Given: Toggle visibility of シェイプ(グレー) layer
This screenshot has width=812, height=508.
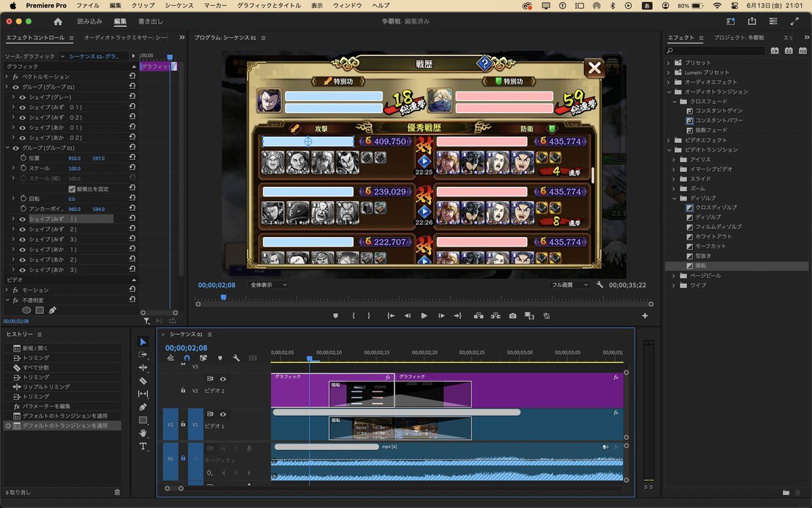Looking at the screenshot, I should tap(22, 97).
